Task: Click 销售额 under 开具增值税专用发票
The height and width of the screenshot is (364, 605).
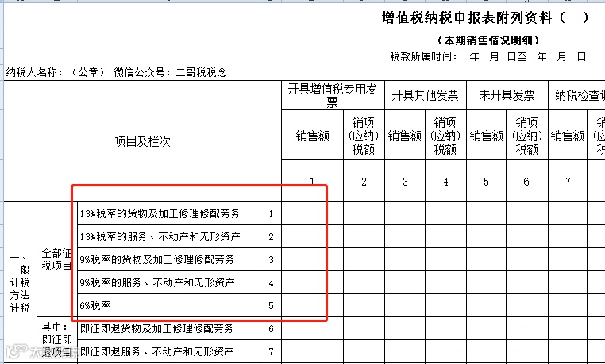Action: (x=313, y=135)
